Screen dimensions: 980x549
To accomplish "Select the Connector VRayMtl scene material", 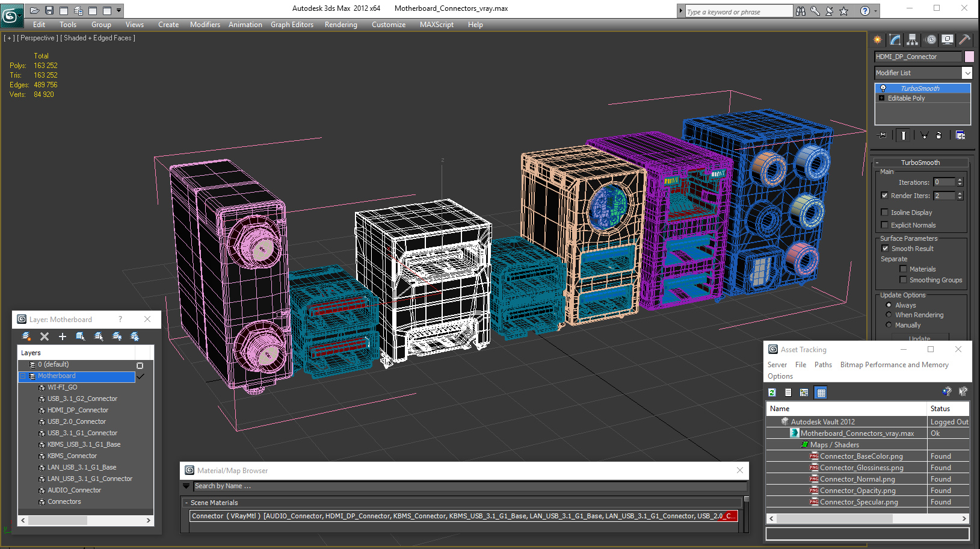I will pyautogui.click(x=463, y=516).
